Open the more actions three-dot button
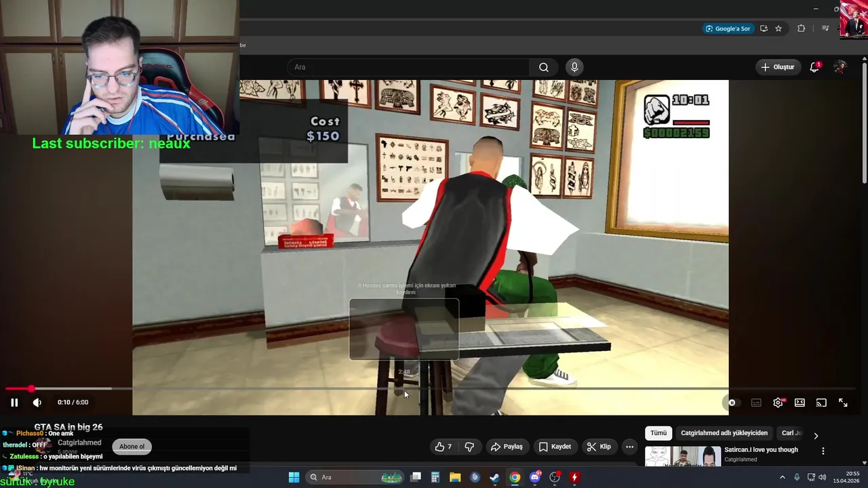This screenshot has height=488, width=868. pos(630,447)
